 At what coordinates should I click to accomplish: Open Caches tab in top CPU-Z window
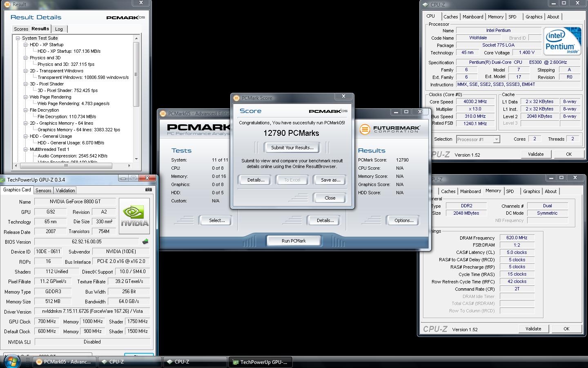click(x=450, y=17)
